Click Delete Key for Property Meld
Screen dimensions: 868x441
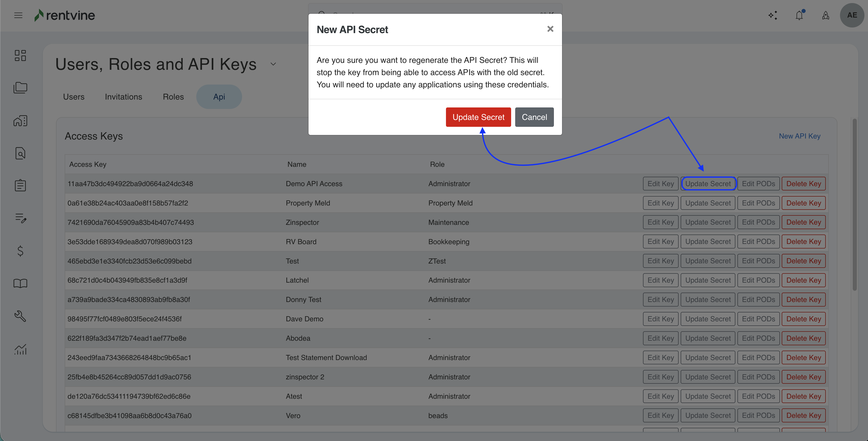point(803,203)
